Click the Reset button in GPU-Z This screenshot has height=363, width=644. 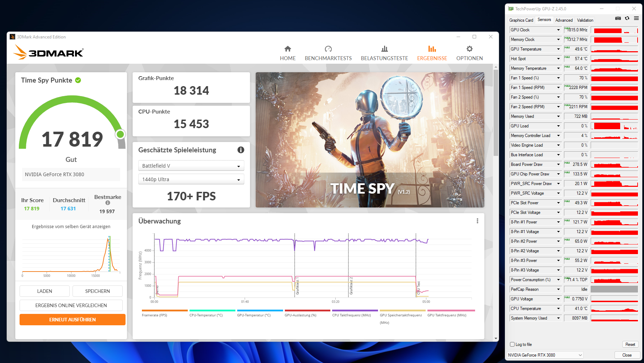point(630,344)
